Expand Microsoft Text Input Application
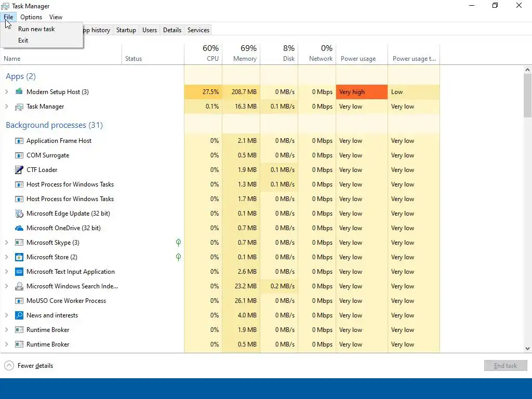This screenshot has width=532, height=399. (x=6, y=272)
